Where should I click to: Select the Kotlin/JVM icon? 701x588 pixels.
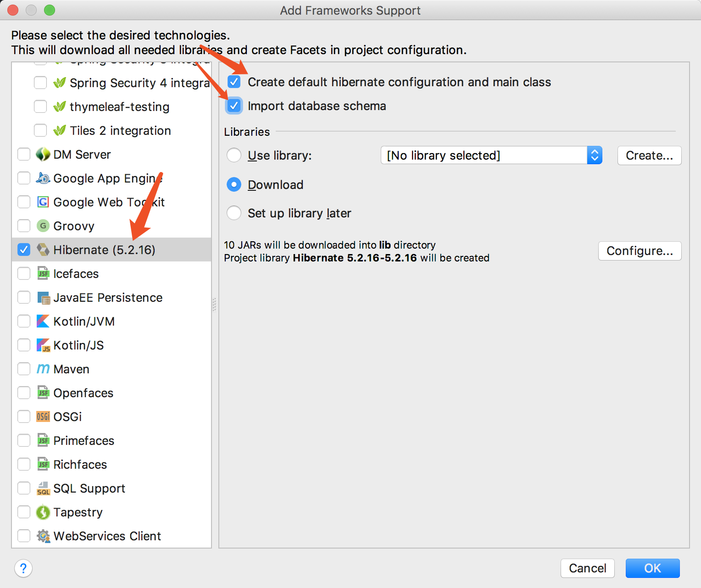point(43,321)
